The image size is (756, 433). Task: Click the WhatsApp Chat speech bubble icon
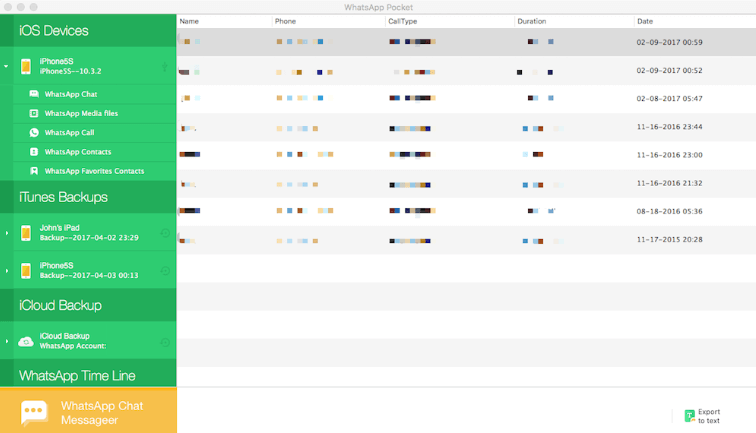point(34,94)
